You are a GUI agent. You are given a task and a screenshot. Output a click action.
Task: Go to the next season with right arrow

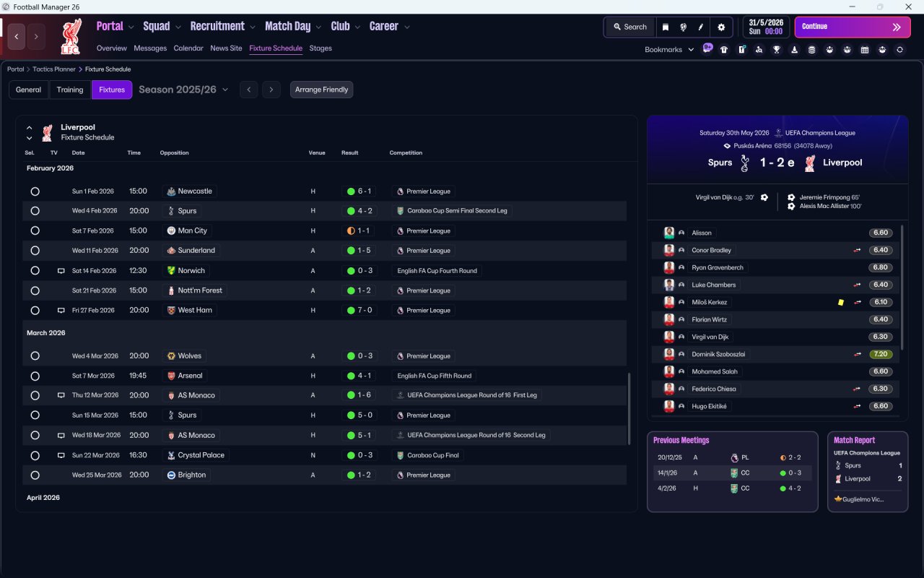[x=271, y=90]
